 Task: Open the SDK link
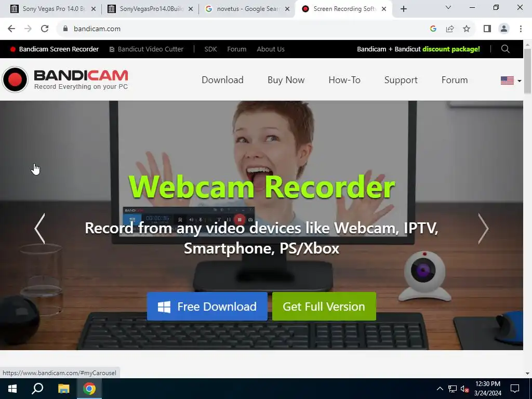(210, 49)
